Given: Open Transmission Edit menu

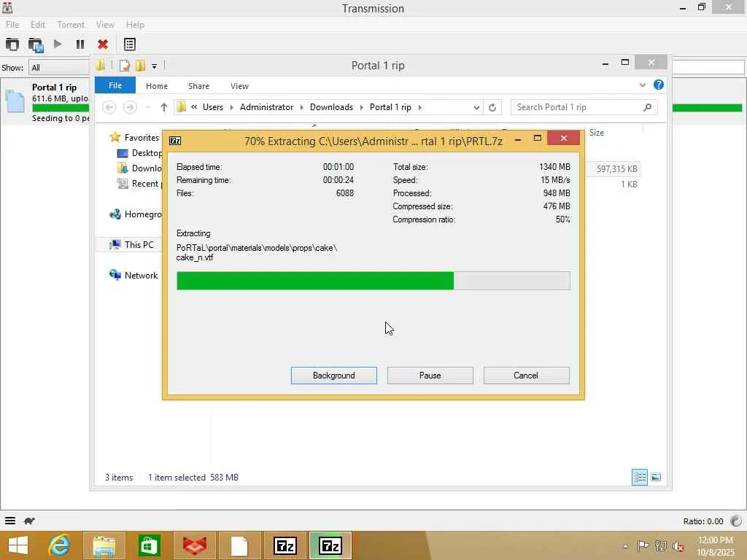Looking at the screenshot, I should pos(38,25).
